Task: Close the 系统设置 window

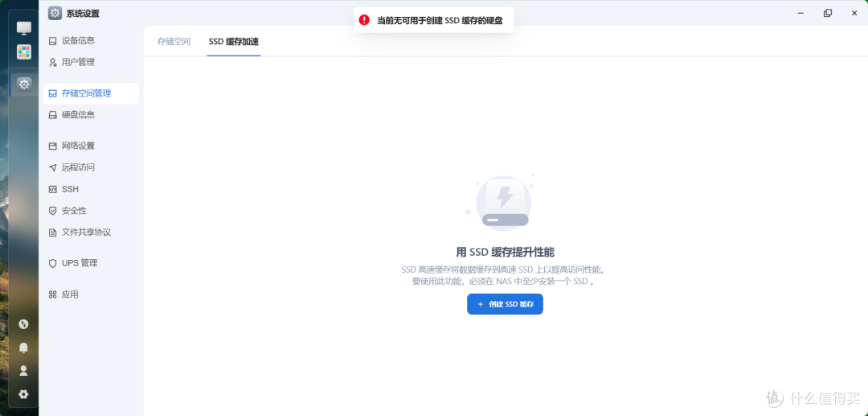Action: coord(854,13)
